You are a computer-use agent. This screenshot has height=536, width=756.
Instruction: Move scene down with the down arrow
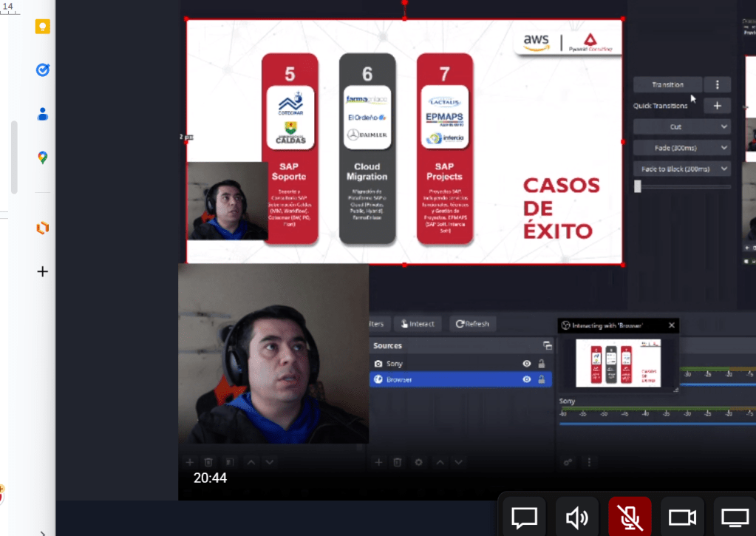click(270, 462)
